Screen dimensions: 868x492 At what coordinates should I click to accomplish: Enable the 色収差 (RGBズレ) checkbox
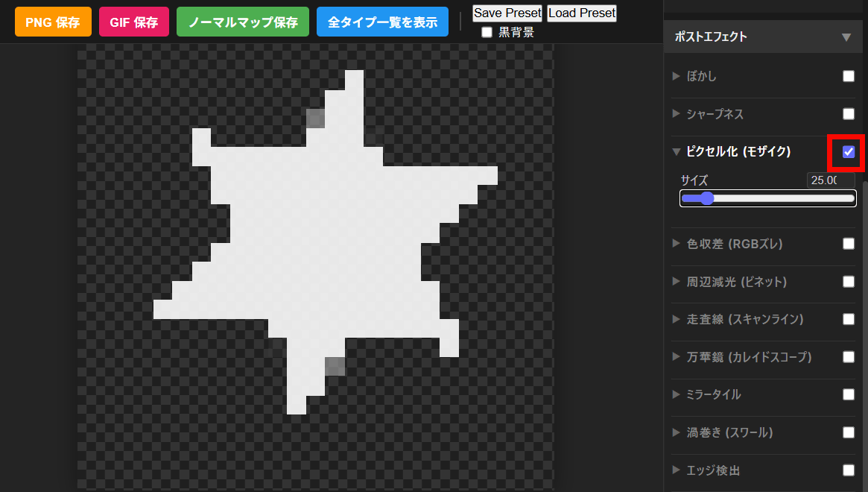point(848,244)
